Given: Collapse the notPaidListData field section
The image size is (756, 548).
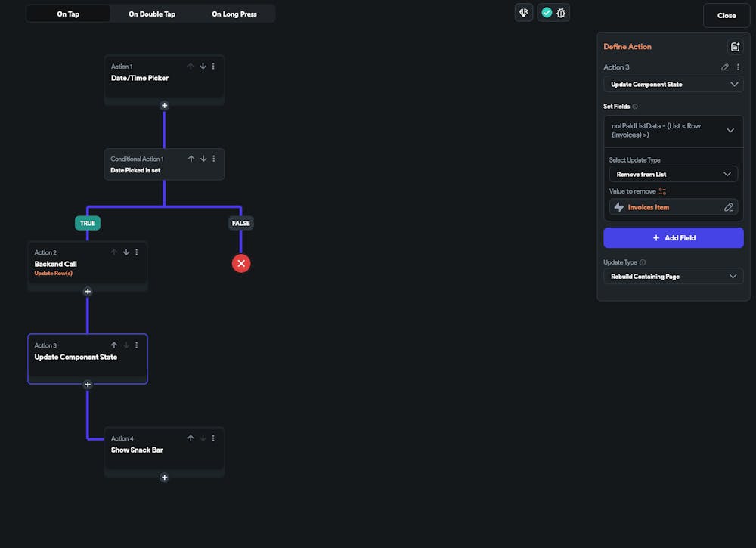Looking at the screenshot, I should 730,131.
